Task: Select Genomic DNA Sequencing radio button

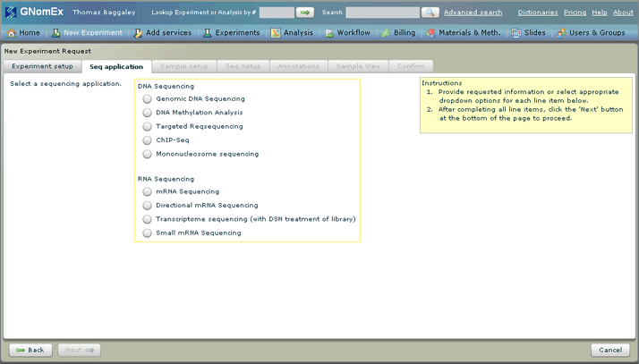Action: click(x=147, y=99)
